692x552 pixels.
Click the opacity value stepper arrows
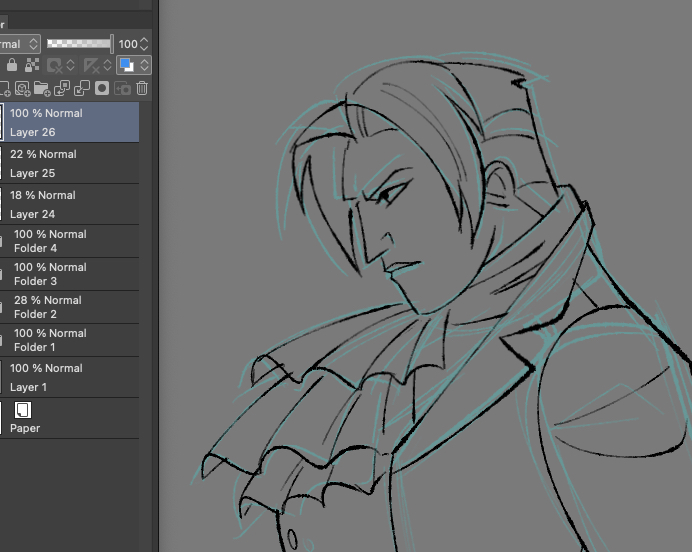[145, 44]
